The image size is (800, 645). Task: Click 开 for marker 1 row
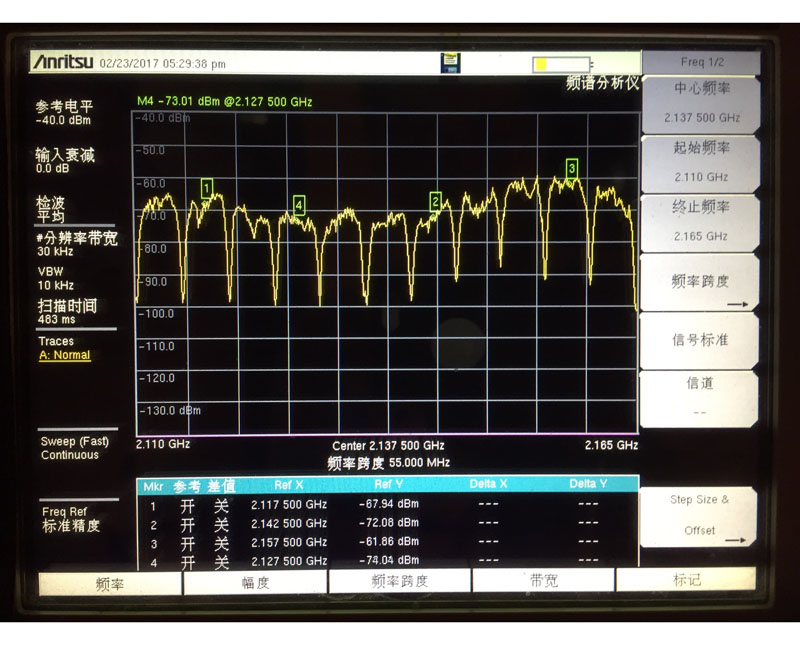pyautogui.click(x=187, y=506)
